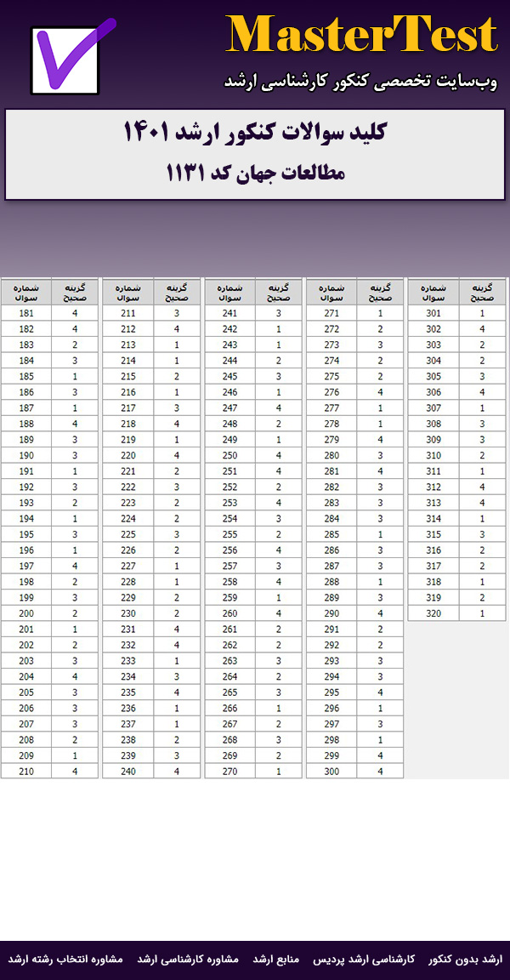Open the 'مشاوره انتخاب رشته ارشد' footer link
Viewport: 510px width, 980px height.
pyautogui.click(x=66, y=959)
